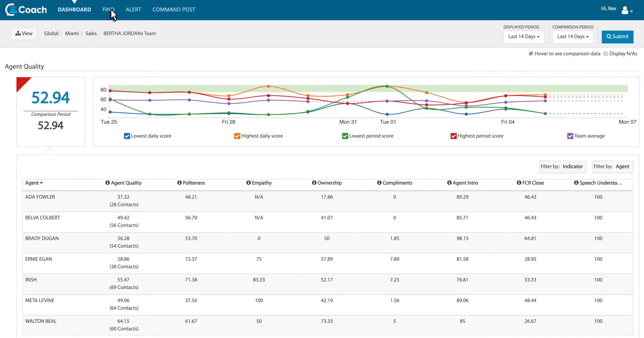Toggle Highest period score series
The image size is (644, 338).
453,136
